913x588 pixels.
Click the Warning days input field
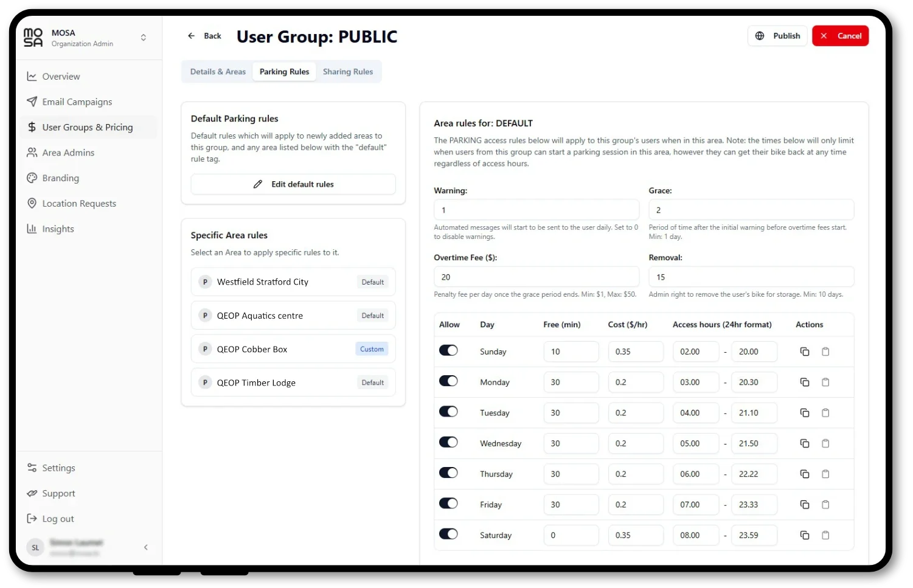click(x=536, y=210)
